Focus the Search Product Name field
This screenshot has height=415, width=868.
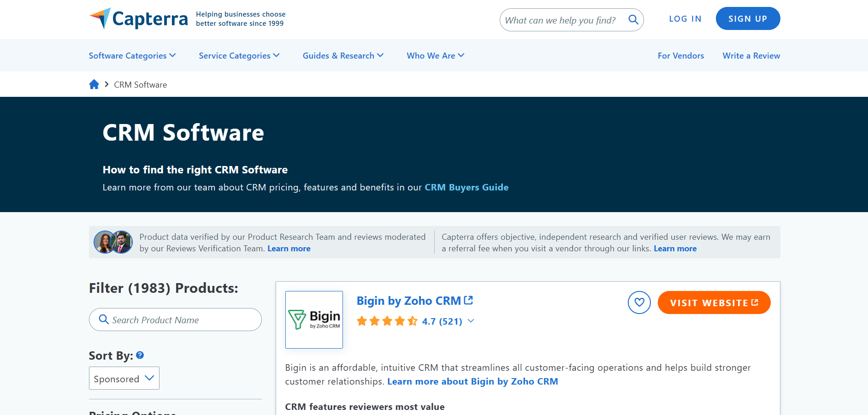175,320
